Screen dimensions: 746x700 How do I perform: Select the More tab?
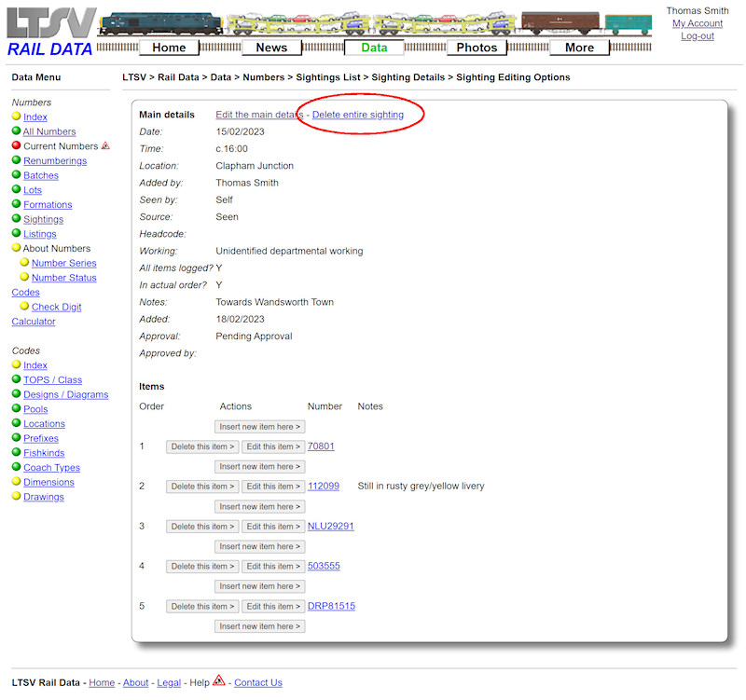click(x=579, y=47)
